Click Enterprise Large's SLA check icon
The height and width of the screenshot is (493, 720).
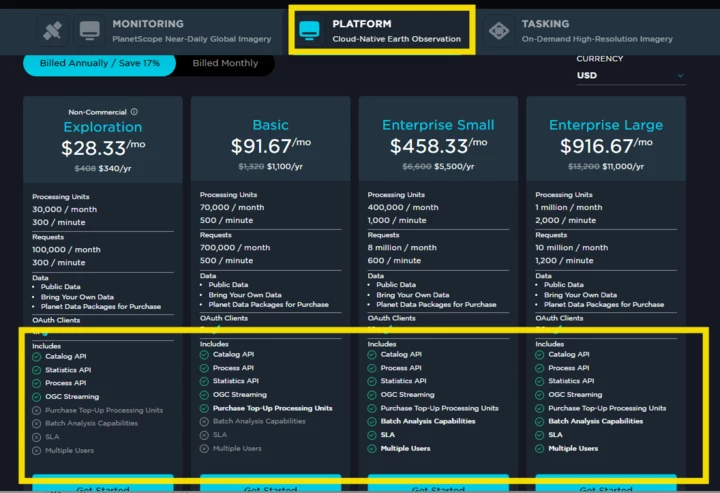[540, 435]
